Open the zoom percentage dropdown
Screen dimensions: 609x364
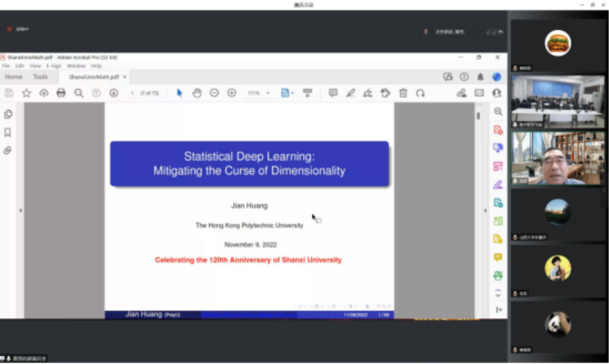tap(268, 93)
